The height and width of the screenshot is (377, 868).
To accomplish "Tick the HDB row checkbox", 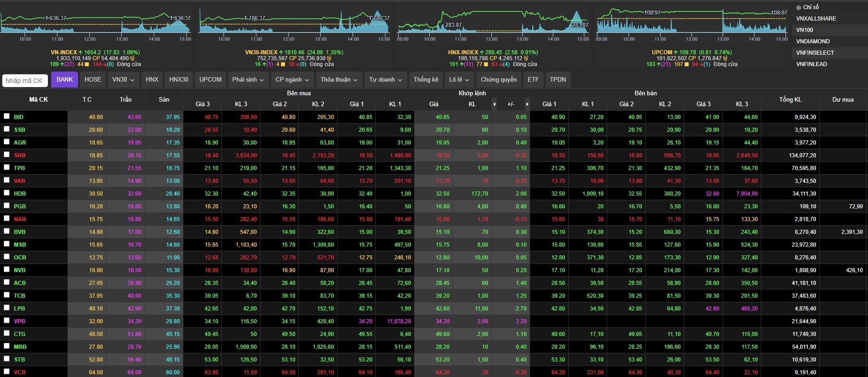I will click(x=6, y=193).
